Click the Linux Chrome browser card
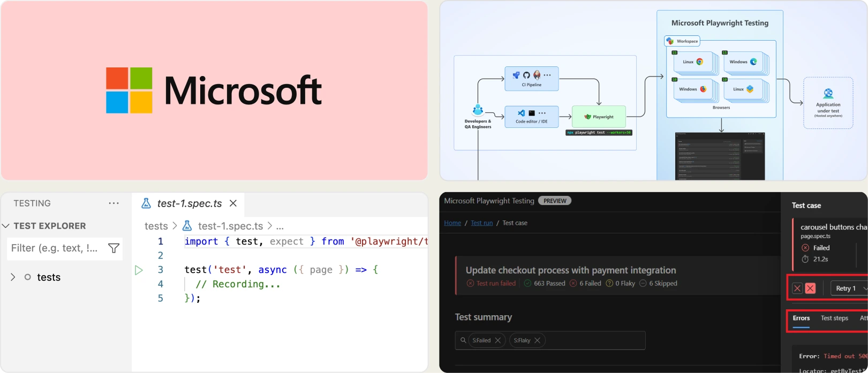868x373 pixels. coord(693,62)
